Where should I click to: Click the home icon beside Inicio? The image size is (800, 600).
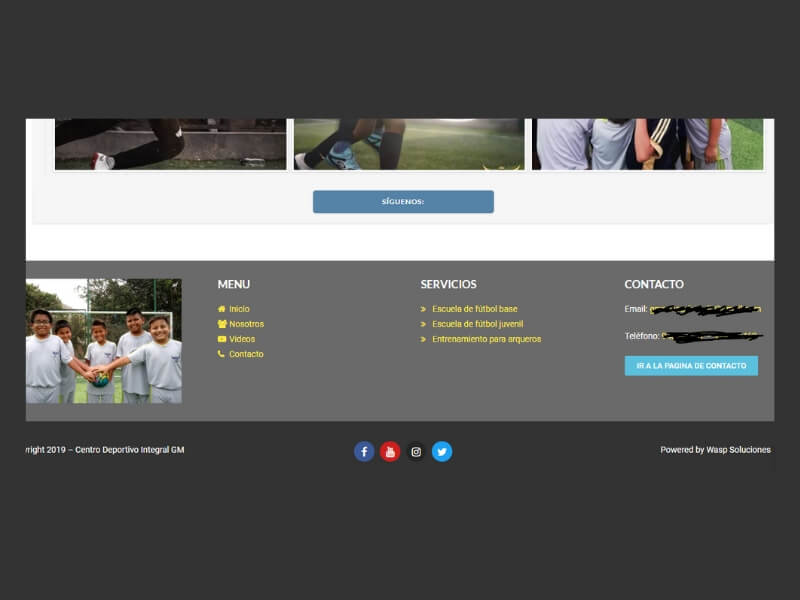point(222,309)
